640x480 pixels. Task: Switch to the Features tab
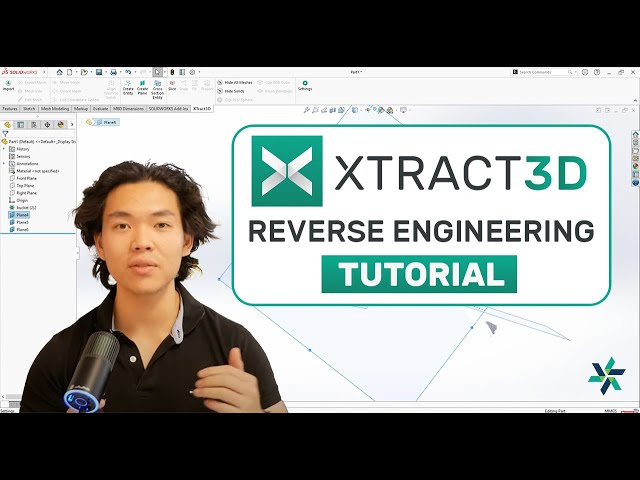[10, 109]
